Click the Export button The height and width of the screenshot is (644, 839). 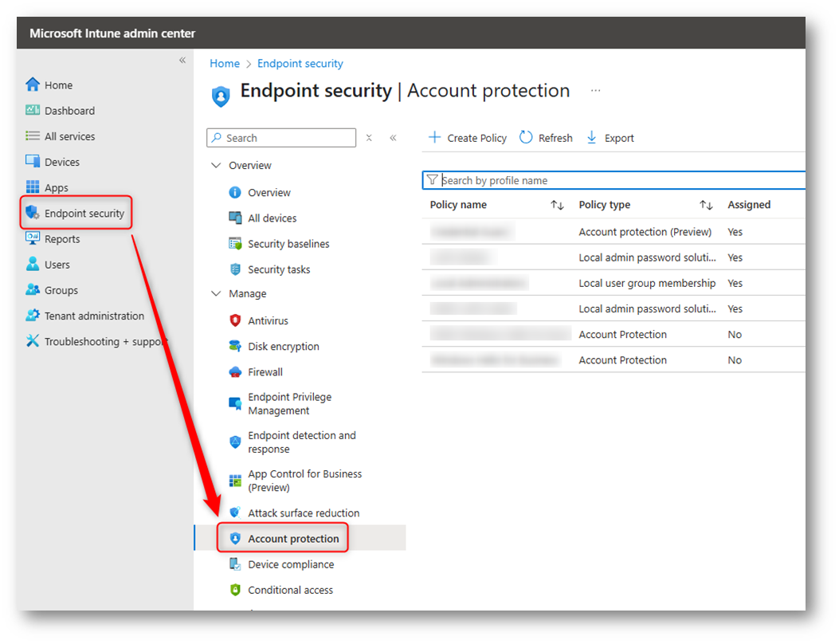point(610,138)
